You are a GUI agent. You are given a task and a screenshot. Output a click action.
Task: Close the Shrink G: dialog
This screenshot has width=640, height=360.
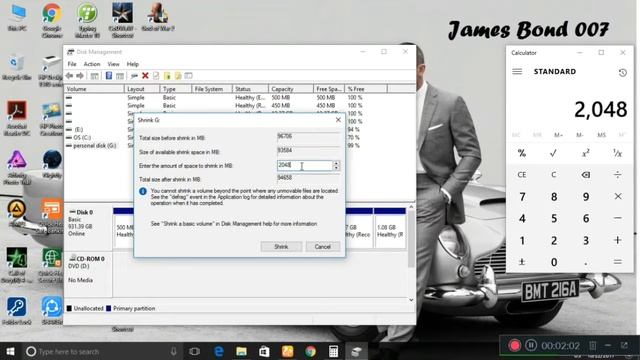tap(338, 120)
